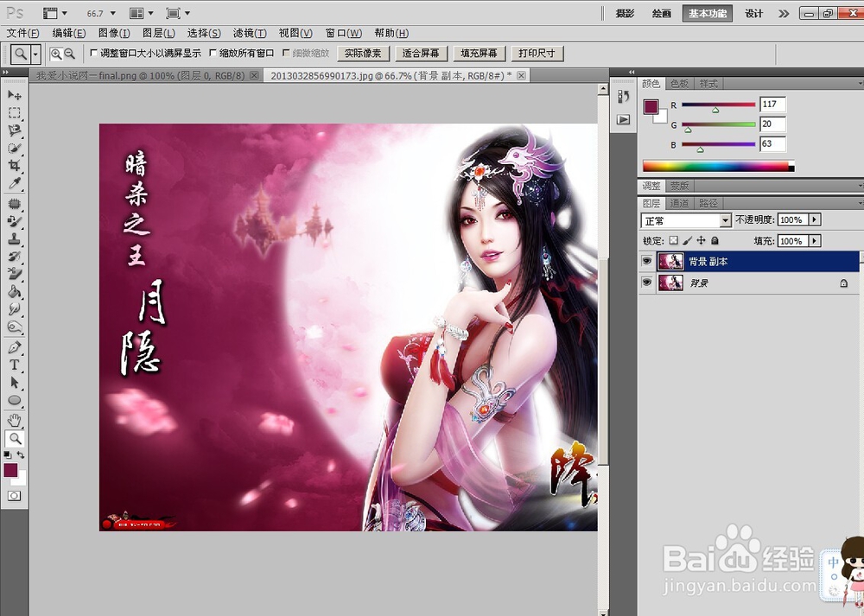Select the Spot Healing Brush tool
864x616 pixels.
(15, 204)
